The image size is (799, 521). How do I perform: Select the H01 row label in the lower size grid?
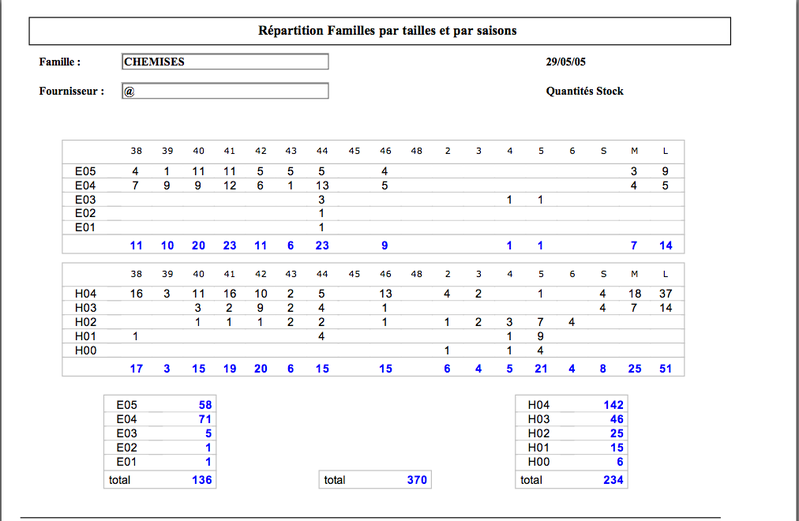pos(85,336)
